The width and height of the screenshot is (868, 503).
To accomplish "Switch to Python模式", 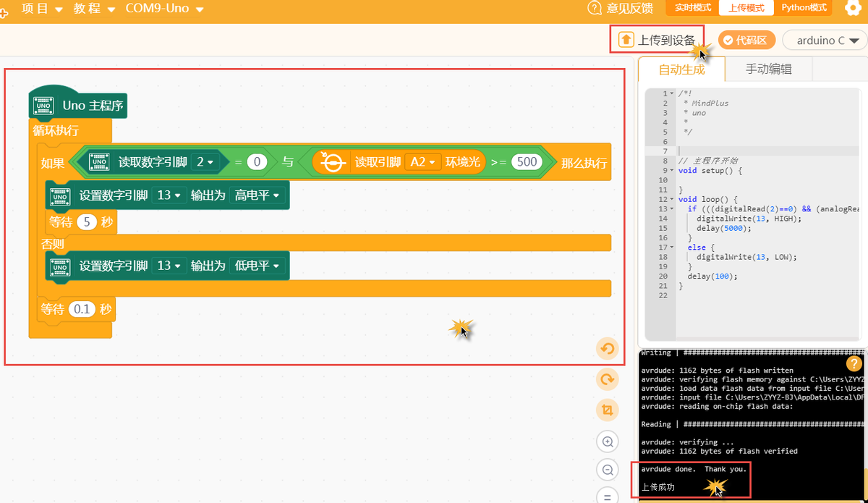I will (803, 8).
